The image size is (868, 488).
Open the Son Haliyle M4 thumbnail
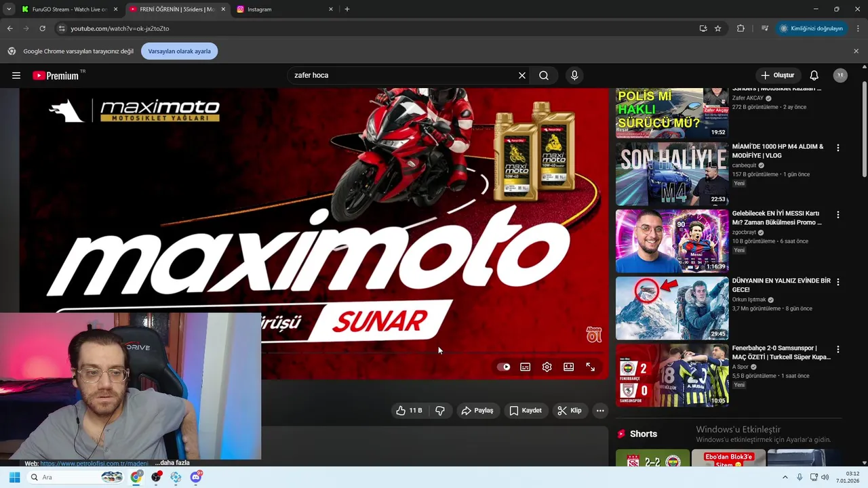[x=672, y=174]
